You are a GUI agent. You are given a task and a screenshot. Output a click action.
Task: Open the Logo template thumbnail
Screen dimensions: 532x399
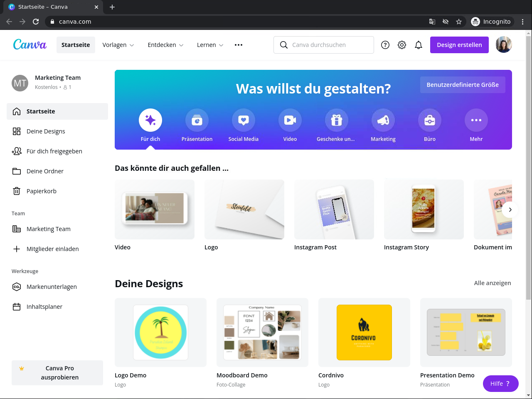point(244,209)
